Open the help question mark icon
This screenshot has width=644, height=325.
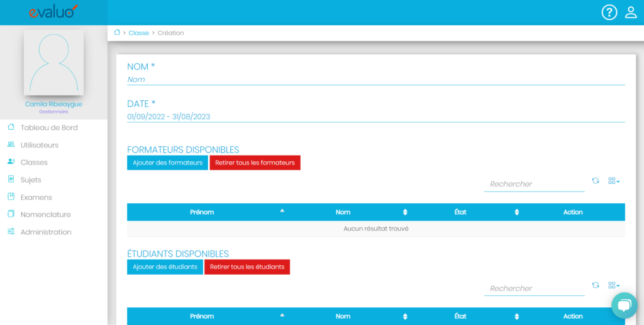point(609,13)
